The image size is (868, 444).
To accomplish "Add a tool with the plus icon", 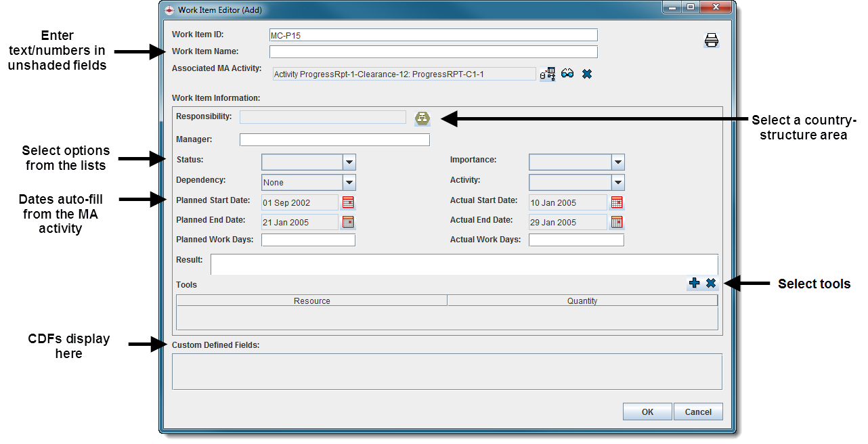I will pyautogui.click(x=694, y=284).
